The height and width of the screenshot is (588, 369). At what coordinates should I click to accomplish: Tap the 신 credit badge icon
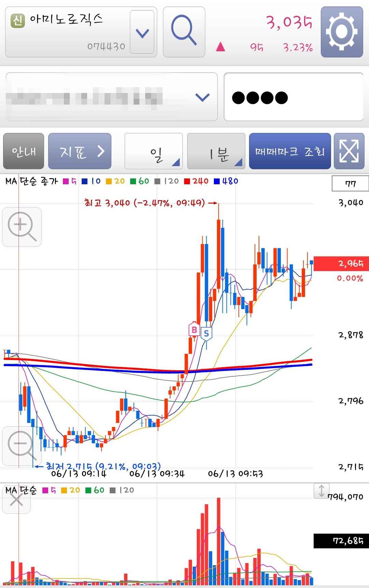click(x=18, y=21)
